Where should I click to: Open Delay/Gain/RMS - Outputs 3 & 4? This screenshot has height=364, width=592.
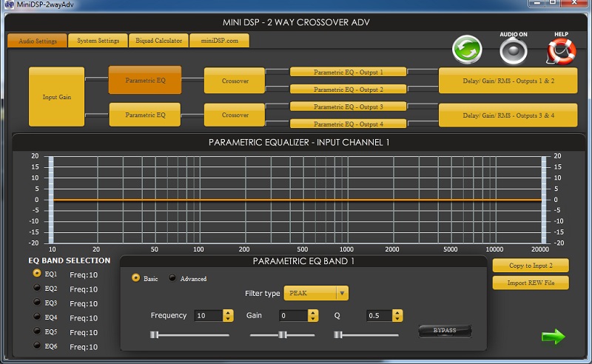(x=508, y=115)
